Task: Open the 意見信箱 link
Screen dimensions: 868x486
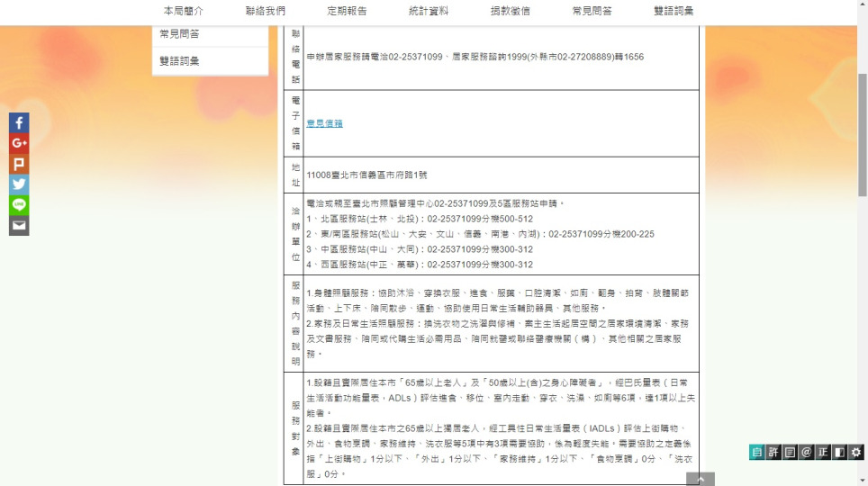Action: click(x=324, y=123)
